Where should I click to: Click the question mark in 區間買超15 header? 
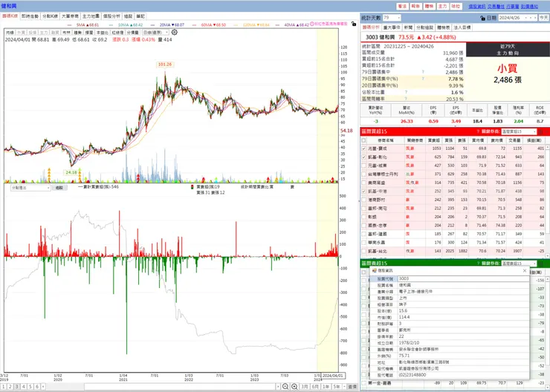point(478,131)
